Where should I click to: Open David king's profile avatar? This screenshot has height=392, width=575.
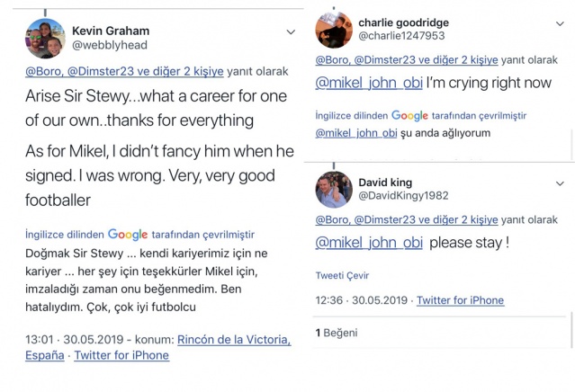point(334,189)
